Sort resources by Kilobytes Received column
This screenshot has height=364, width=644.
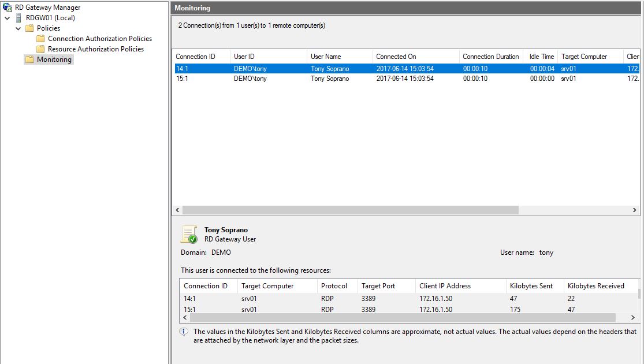601,286
